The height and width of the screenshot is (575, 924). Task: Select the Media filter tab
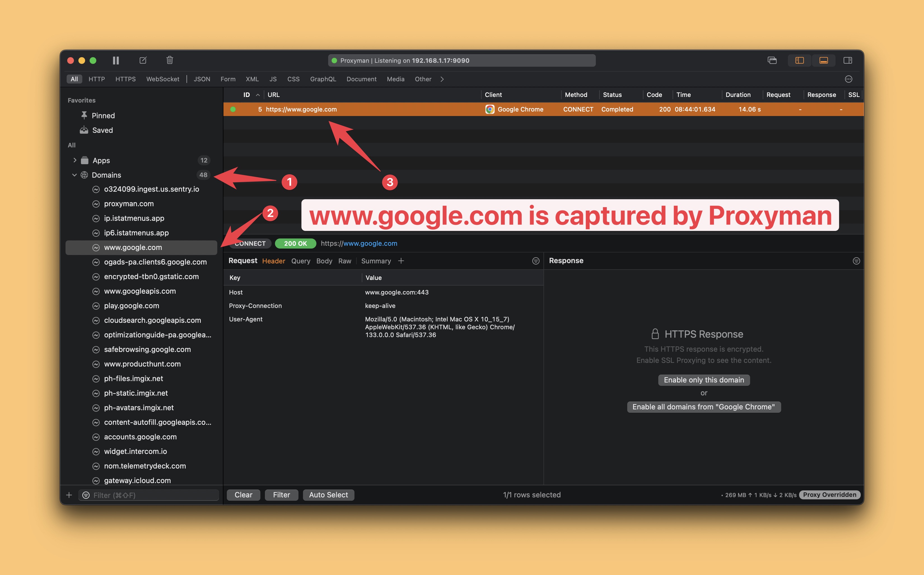tap(396, 79)
